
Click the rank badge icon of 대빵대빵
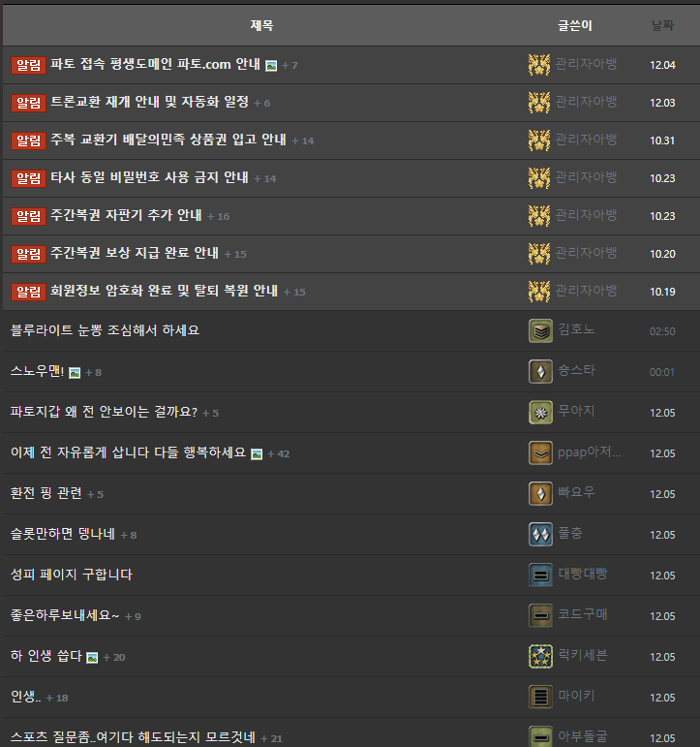coord(540,576)
